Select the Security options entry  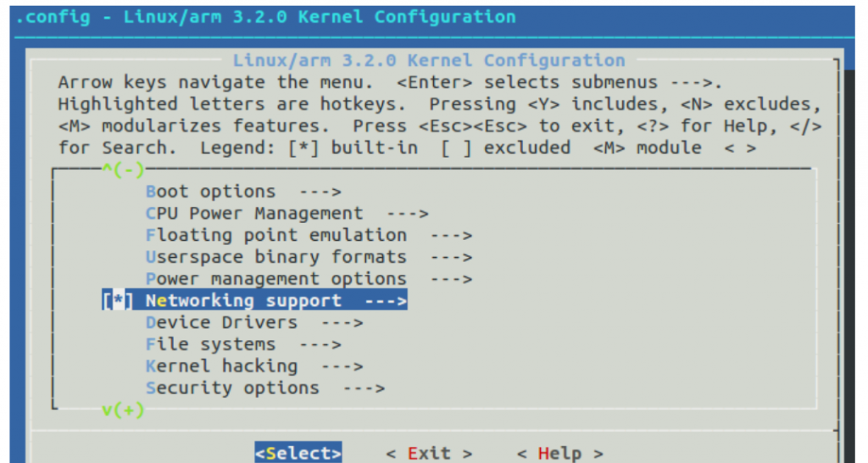[232, 388]
